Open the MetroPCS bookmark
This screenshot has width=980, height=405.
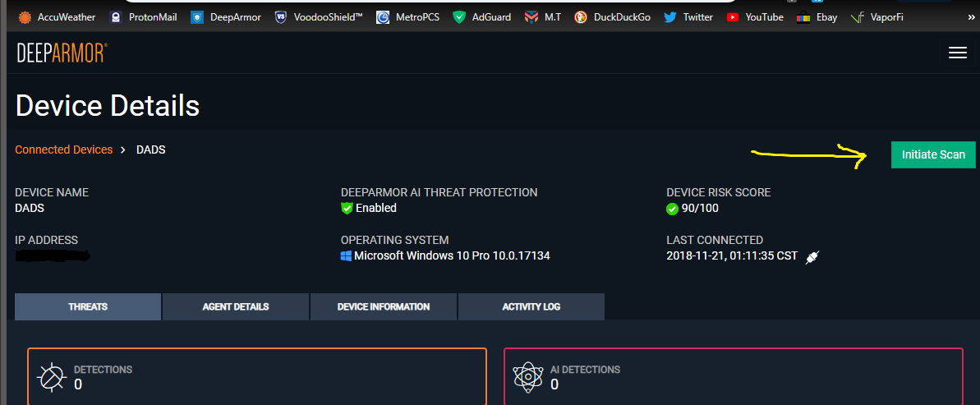tap(407, 17)
